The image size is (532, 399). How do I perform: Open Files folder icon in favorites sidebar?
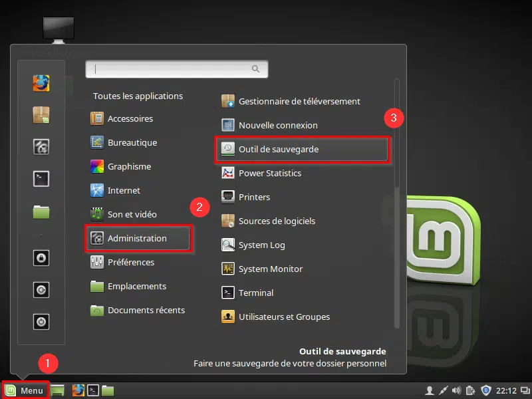(x=41, y=212)
